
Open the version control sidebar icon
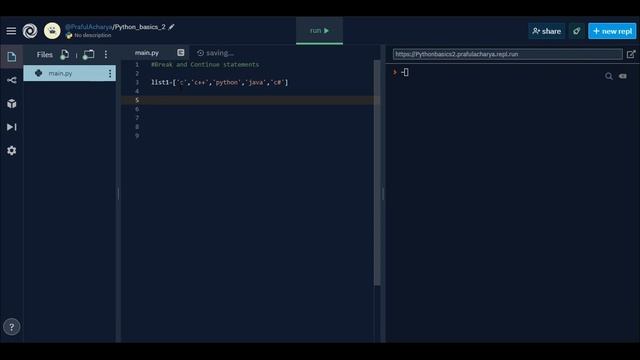[11, 80]
